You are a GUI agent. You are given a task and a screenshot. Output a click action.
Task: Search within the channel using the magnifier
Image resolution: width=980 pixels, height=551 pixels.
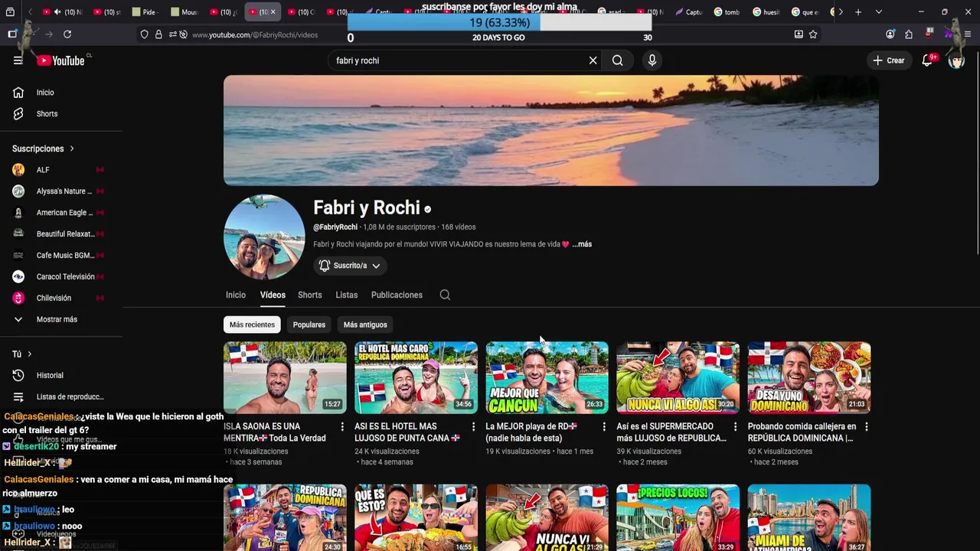click(x=445, y=295)
